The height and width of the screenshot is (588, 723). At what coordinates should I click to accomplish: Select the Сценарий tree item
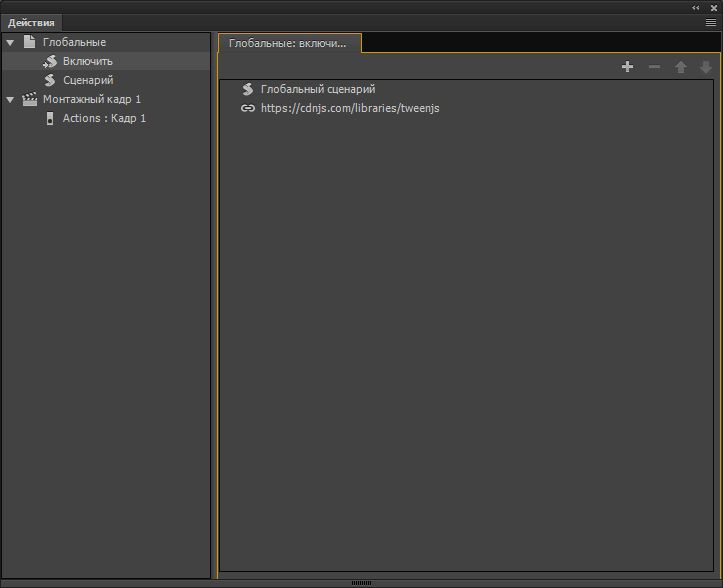pos(106,80)
